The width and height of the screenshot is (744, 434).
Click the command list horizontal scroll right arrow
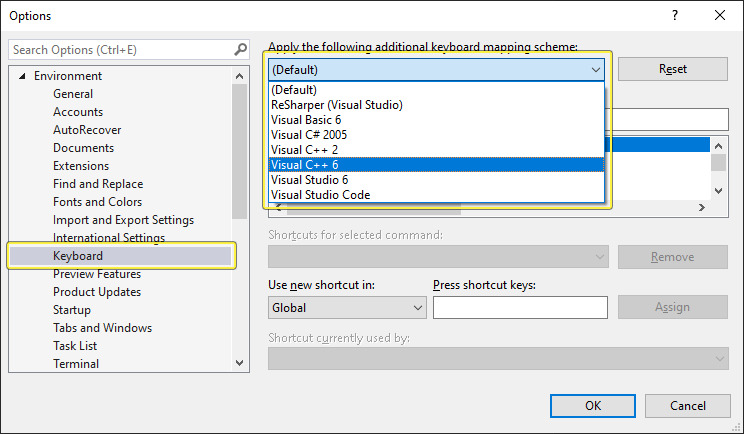click(701, 208)
